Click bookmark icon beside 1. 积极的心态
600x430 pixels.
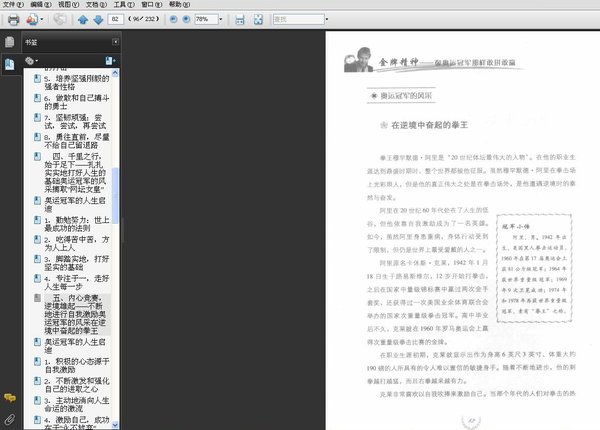click(37, 361)
